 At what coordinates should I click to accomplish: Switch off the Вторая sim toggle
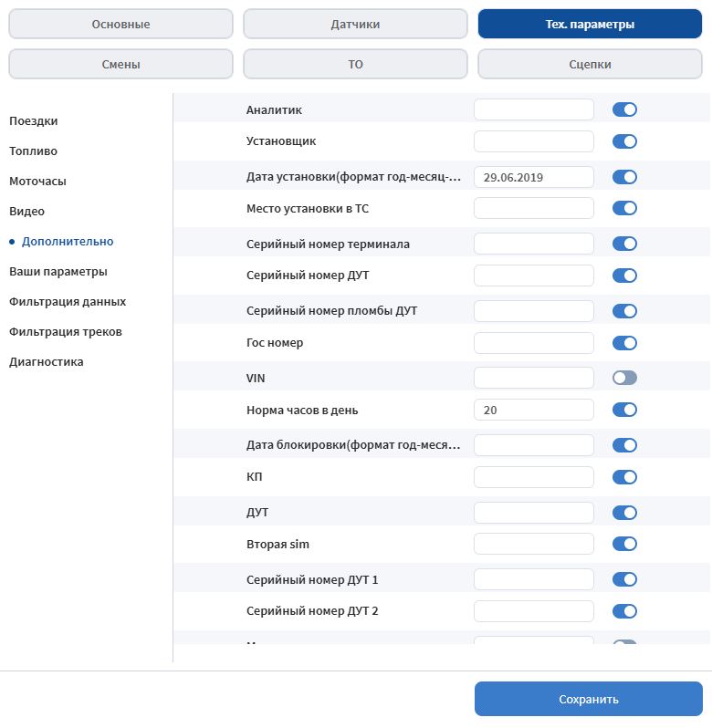pyautogui.click(x=624, y=544)
